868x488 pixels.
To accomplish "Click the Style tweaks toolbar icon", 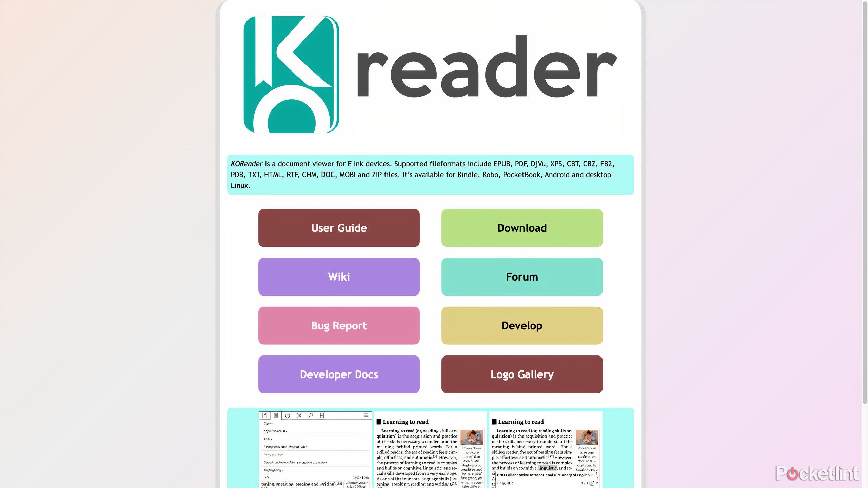I will click(275, 415).
